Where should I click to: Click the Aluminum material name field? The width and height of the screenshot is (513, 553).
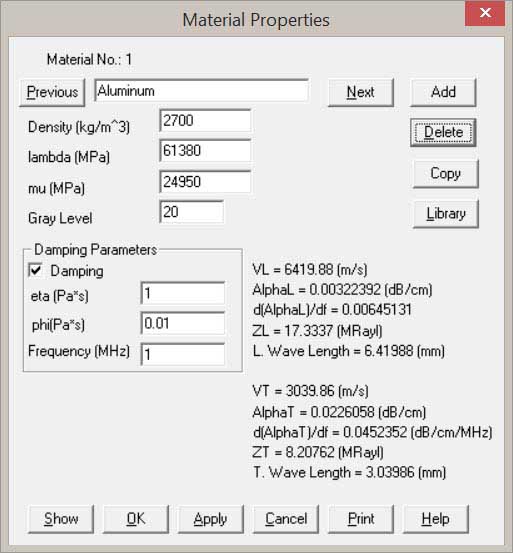pyautogui.click(x=202, y=91)
